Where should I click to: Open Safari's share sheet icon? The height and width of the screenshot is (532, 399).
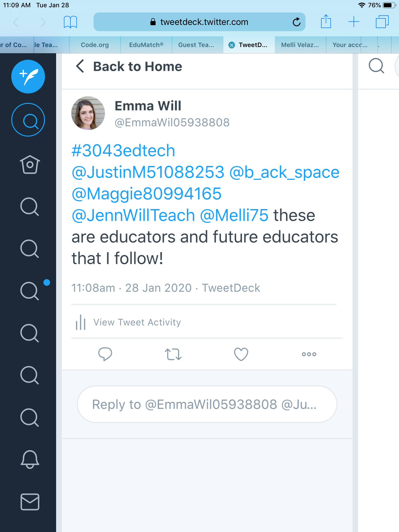pyautogui.click(x=326, y=22)
